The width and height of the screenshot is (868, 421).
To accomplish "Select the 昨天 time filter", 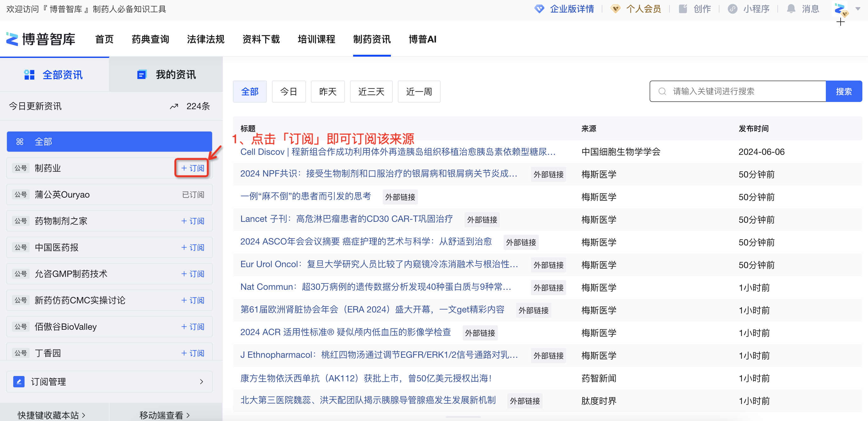I will point(328,91).
